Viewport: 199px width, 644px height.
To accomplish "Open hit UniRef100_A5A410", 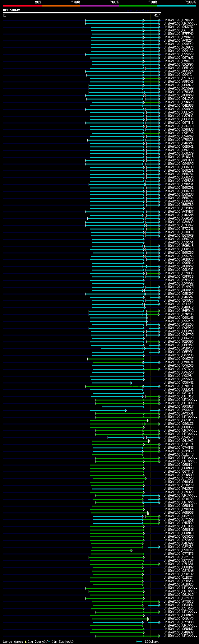I will coord(178,37).
